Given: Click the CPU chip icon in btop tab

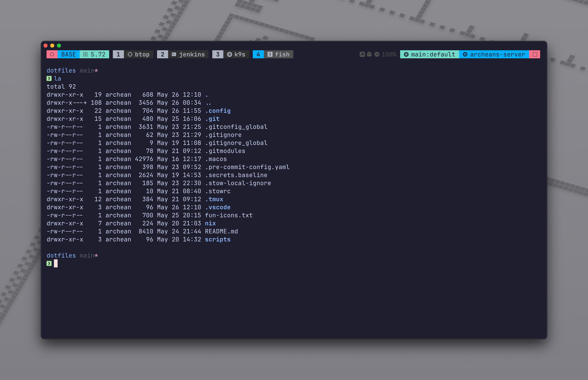Looking at the screenshot, I should tap(130, 54).
